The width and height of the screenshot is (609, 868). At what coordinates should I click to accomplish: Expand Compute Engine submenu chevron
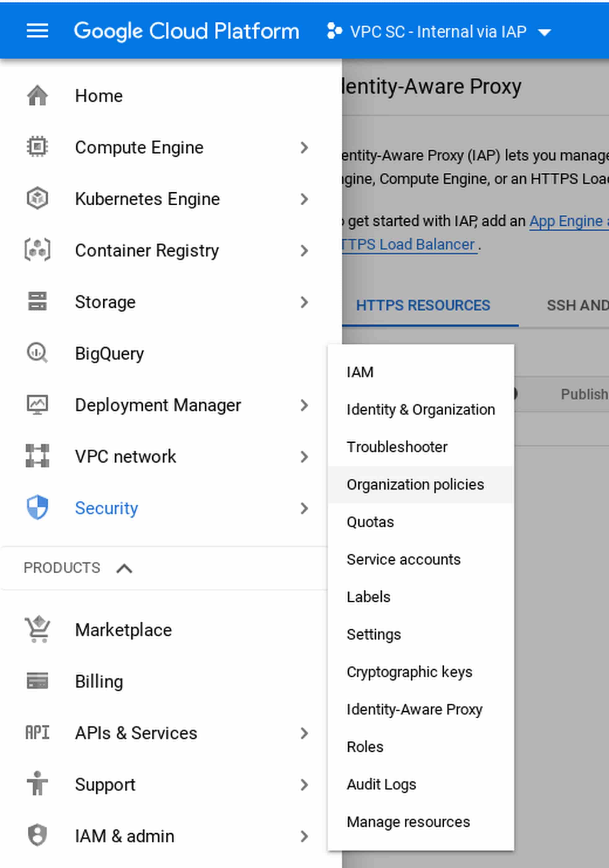click(x=304, y=148)
